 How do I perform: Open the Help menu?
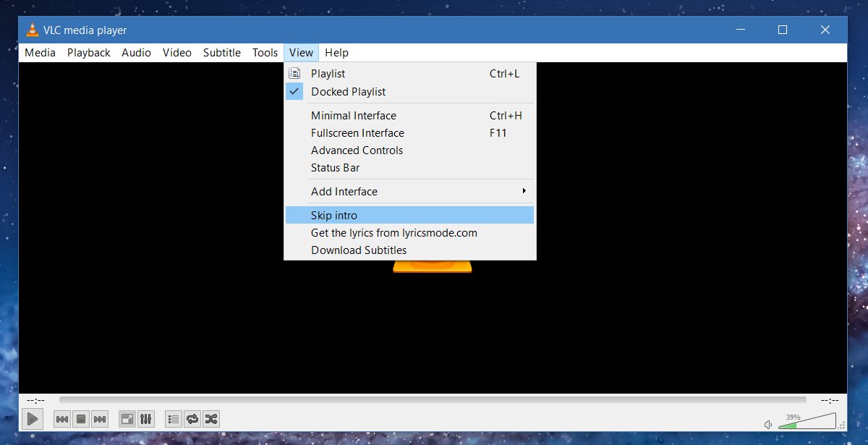tap(336, 53)
